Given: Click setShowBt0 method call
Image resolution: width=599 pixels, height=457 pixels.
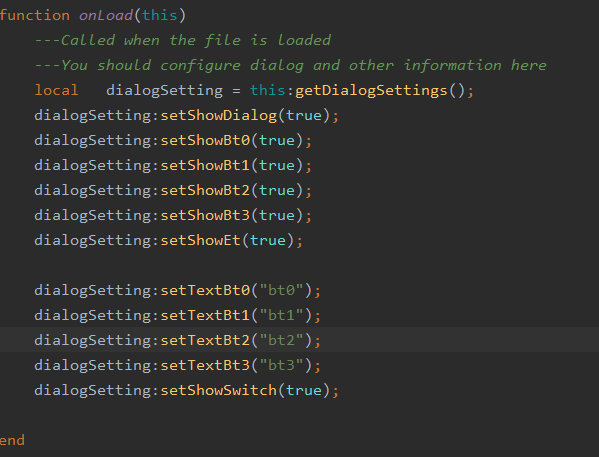Looking at the screenshot, I should click(205, 140).
